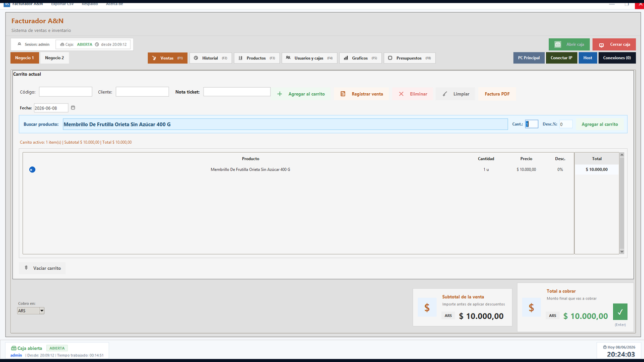Click the Cant. quantity field

532,124
